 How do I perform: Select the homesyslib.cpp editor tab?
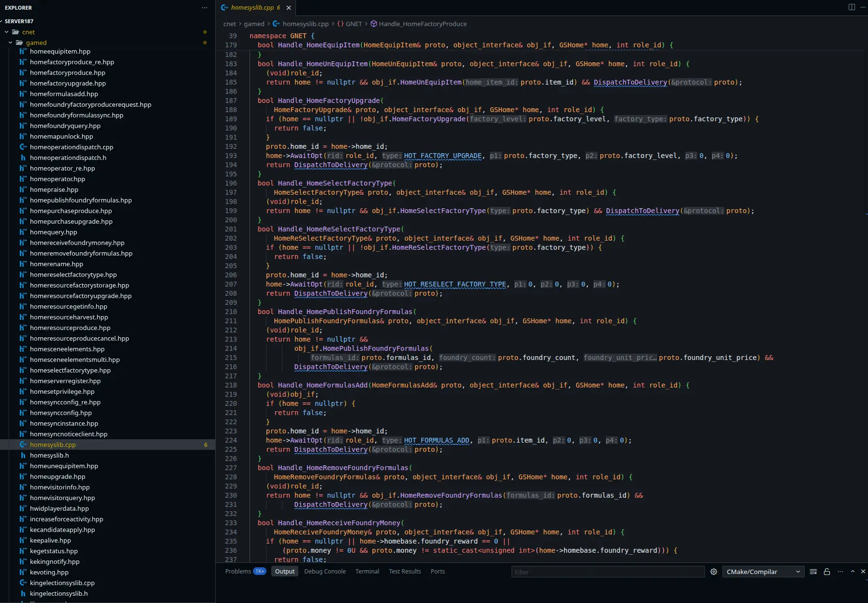[255, 8]
